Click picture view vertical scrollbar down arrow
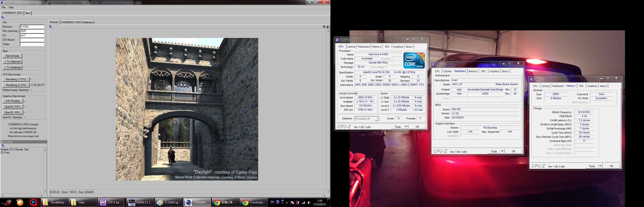The height and width of the screenshot is (207, 644). pos(328,192)
